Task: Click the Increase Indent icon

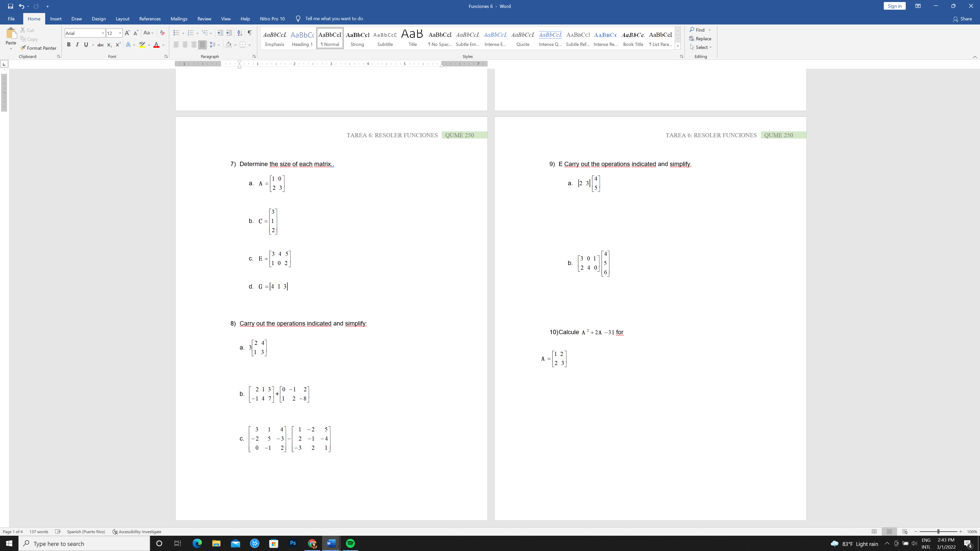Action: [229, 33]
